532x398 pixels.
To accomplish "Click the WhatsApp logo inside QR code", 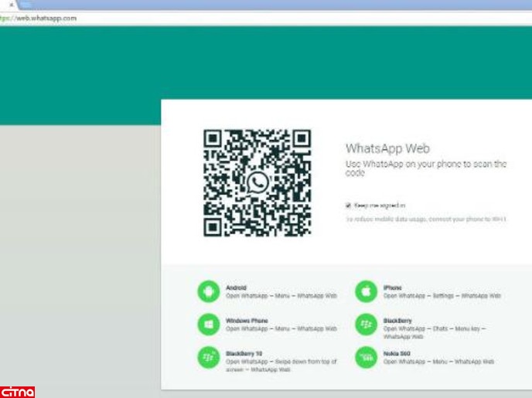I will 257,182.
